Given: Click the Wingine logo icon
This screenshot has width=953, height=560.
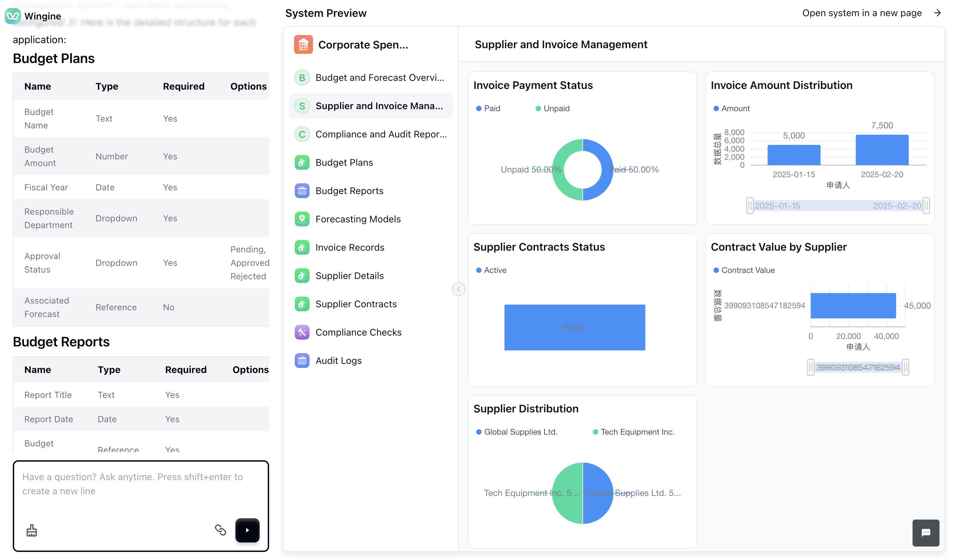Looking at the screenshot, I should (x=13, y=16).
